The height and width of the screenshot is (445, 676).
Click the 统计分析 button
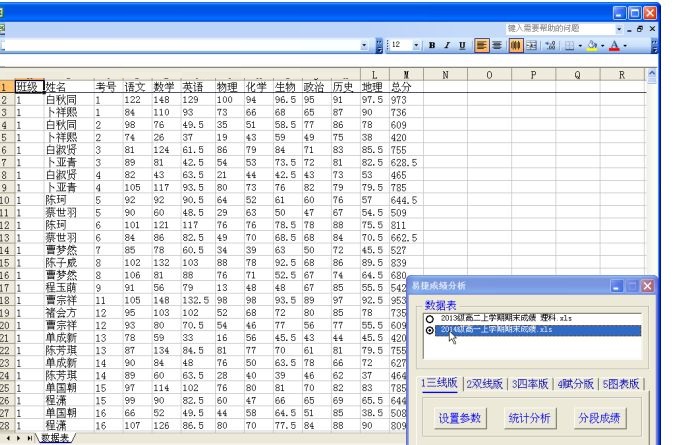click(x=529, y=418)
